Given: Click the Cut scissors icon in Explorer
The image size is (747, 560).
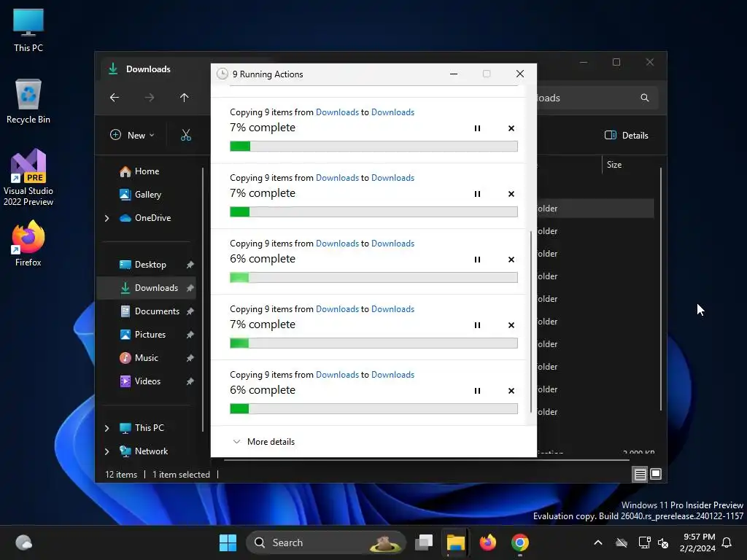Looking at the screenshot, I should (x=186, y=135).
